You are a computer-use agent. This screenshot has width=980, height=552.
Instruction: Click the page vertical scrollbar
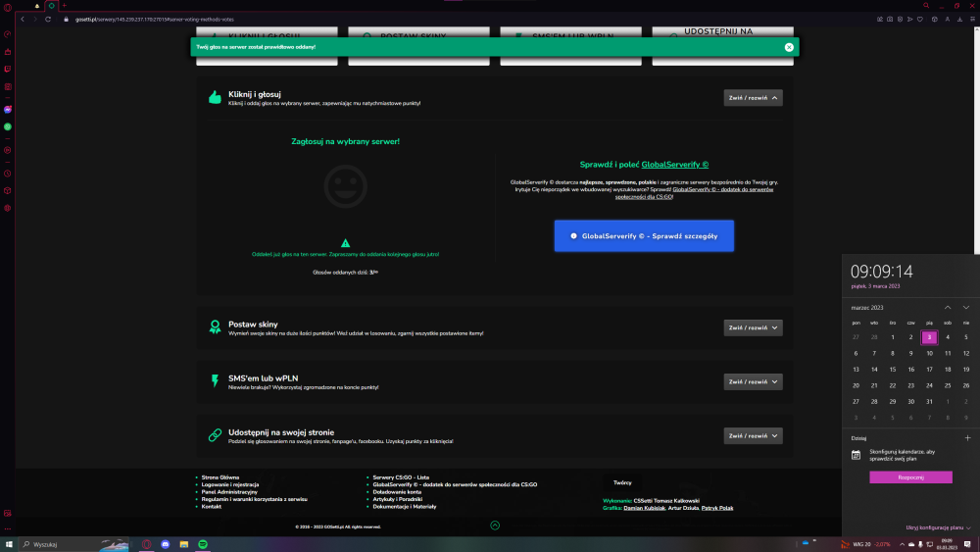tap(976, 140)
